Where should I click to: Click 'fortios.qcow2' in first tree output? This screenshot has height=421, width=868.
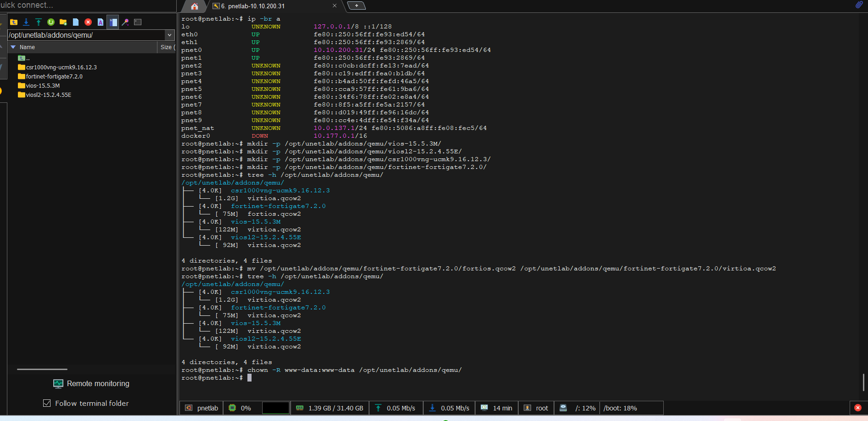pos(274,214)
